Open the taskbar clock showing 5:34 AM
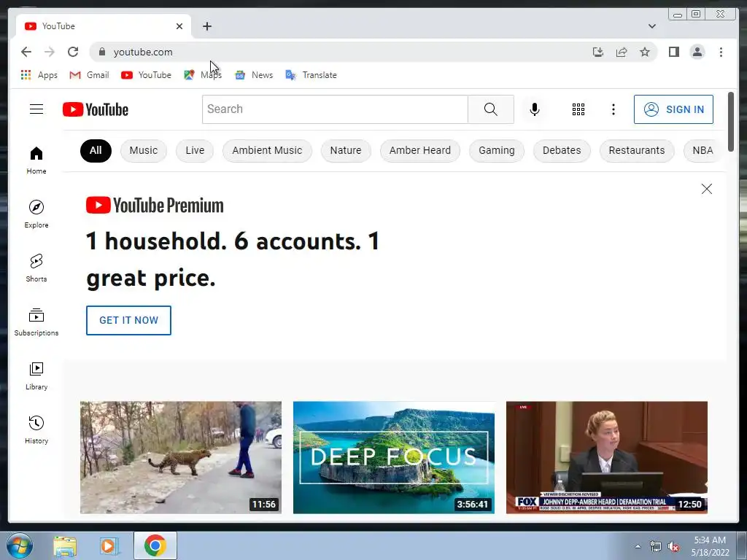This screenshot has height=560, width=747. click(x=710, y=546)
